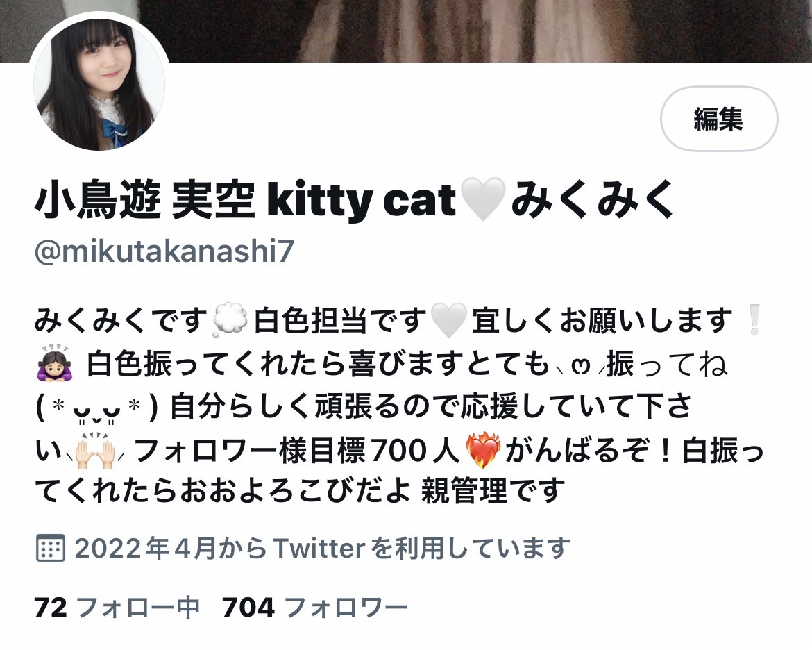Image resolution: width=812 pixels, height=650 pixels.
Task: Open the 704 フォロワー followers list
Action: [315, 607]
